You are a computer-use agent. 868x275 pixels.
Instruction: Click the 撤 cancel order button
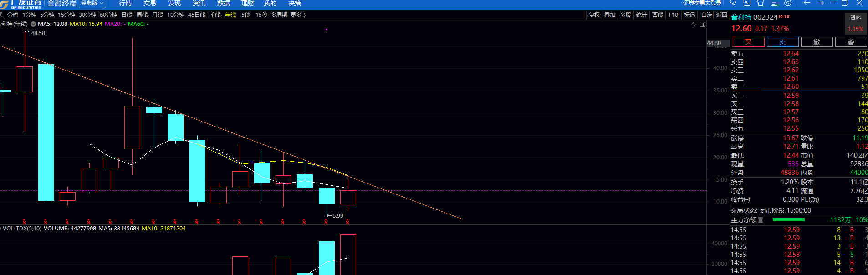817,42
